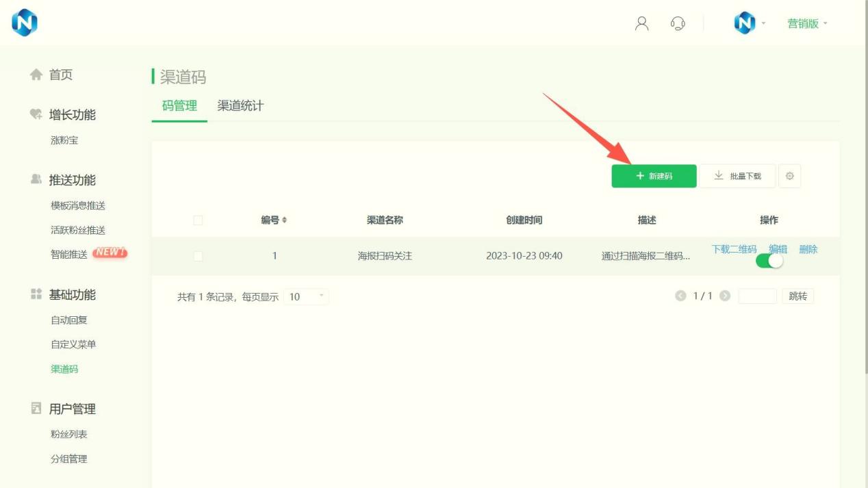This screenshot has width=868, height=488.
Task: Open 粉丝列表 in sidebar
Action: pyautogui.click(x=69, y=434)
